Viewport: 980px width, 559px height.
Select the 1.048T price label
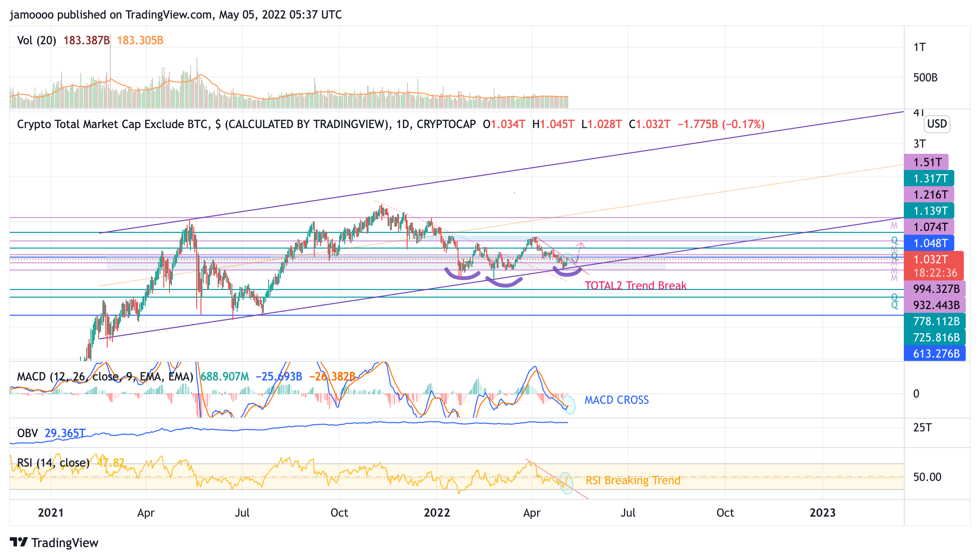point(929,243)
